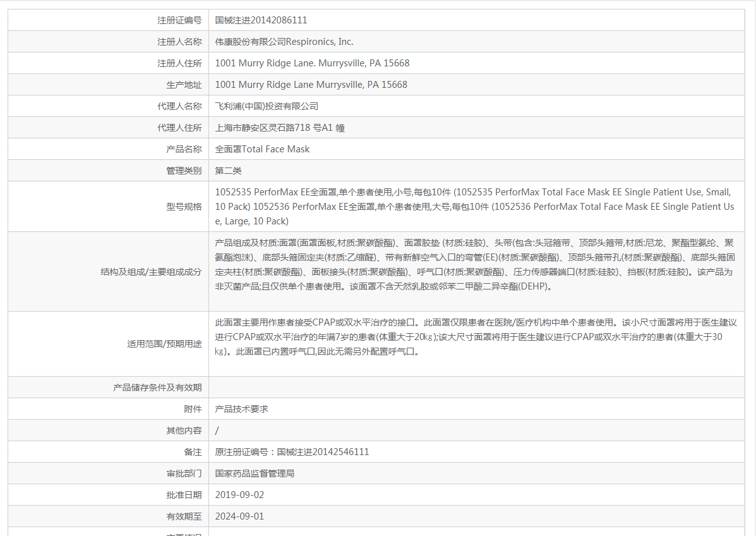Screen dimensions: 756x536
Task: Click the 代理人住所 label
Action: pos(179,128)
